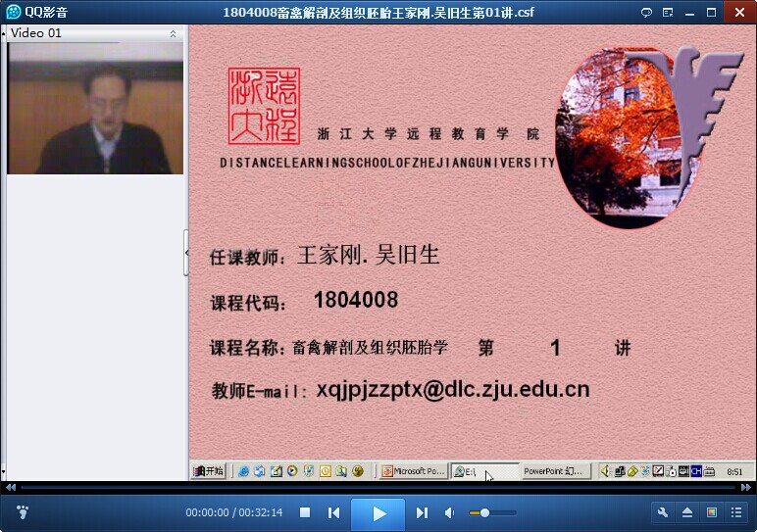Minimize the QQ影音 player window
Screen dimensions: 757x532
tap(690, 13)
